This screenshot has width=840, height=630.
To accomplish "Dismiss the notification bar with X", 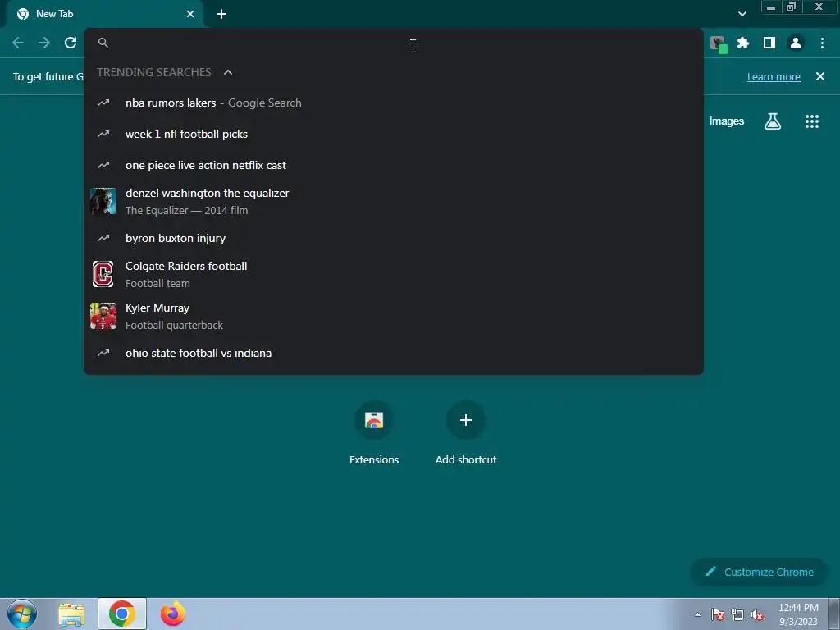I will click(820, 76).
